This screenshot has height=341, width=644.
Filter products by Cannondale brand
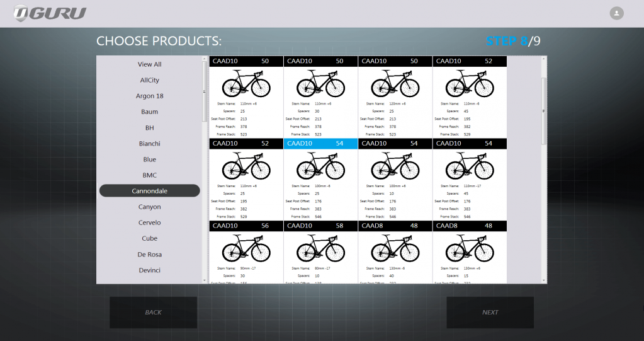(150, 191)
